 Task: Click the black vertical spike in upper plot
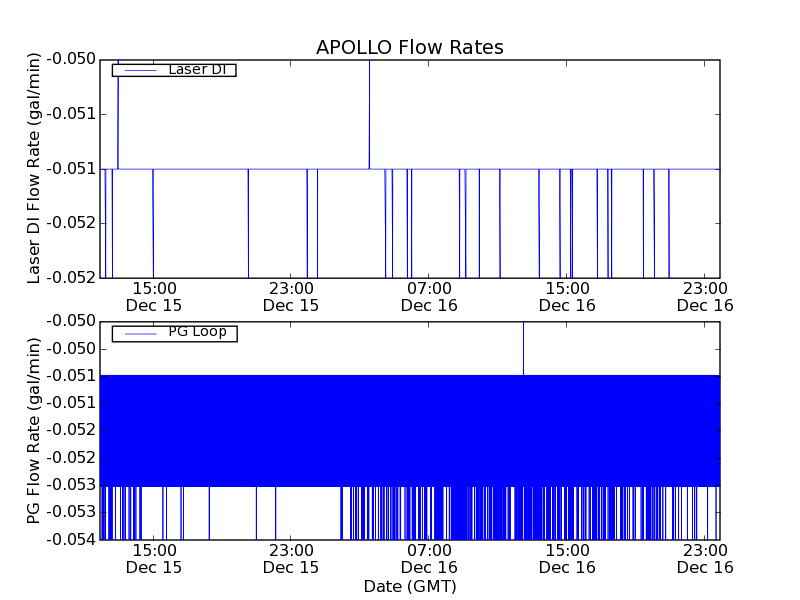click(x=369, y=110)
